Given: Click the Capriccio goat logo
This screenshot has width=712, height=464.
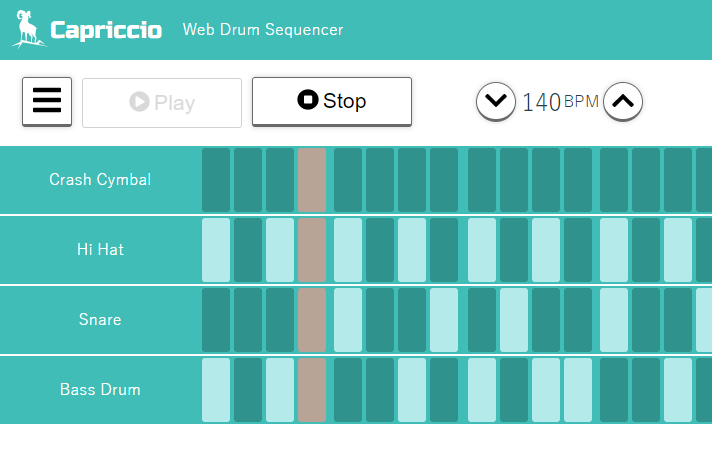Looking at the screenshot, I should pyautogui.click(x=29, y=29).
